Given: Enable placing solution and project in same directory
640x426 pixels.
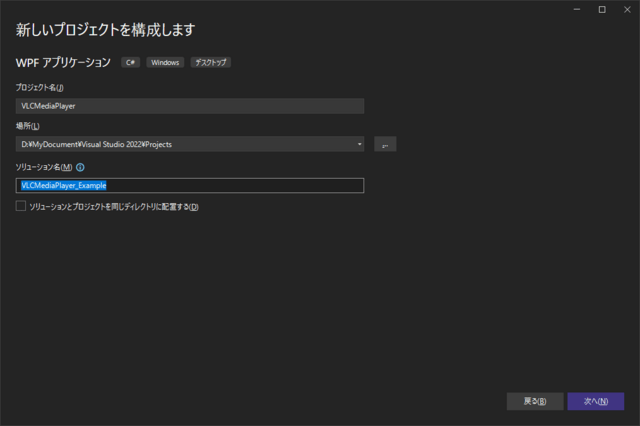Looking at the screenshot, I should point(21,207).
